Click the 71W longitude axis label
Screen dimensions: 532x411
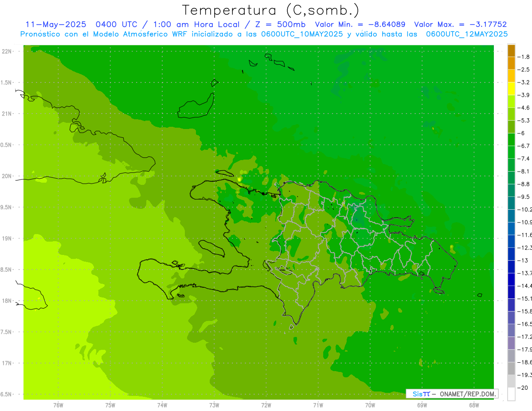coord(318,405)
